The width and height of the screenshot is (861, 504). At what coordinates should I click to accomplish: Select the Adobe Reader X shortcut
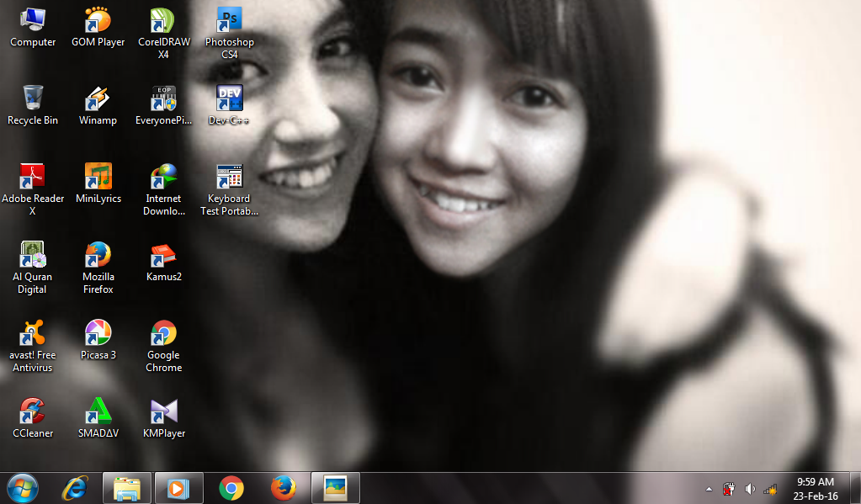click(x=32, y=189)
